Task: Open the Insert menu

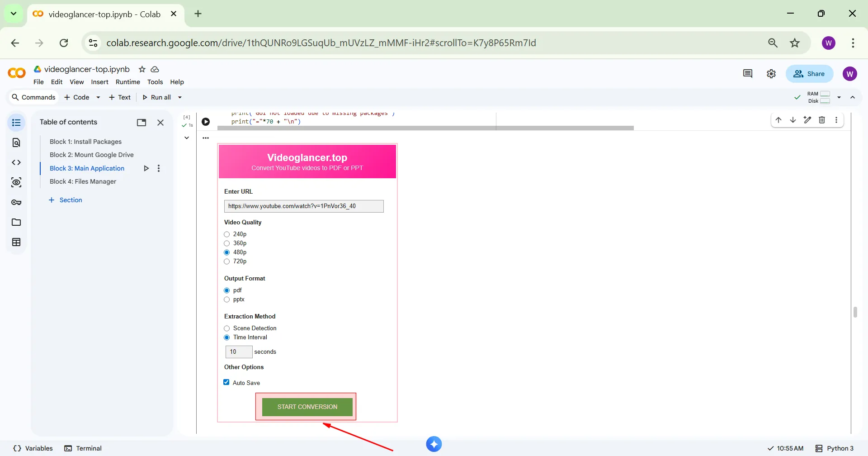Action: [x=99, y=82]
